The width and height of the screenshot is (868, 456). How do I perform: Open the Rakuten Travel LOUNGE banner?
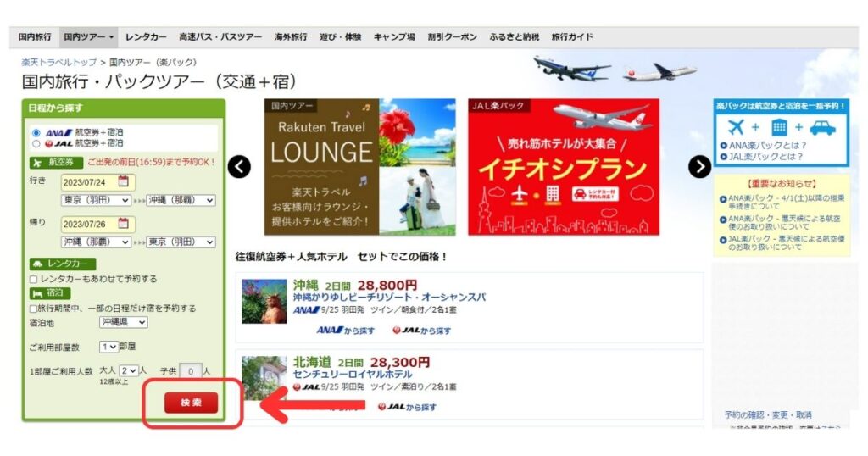click(x=359, y=167)
